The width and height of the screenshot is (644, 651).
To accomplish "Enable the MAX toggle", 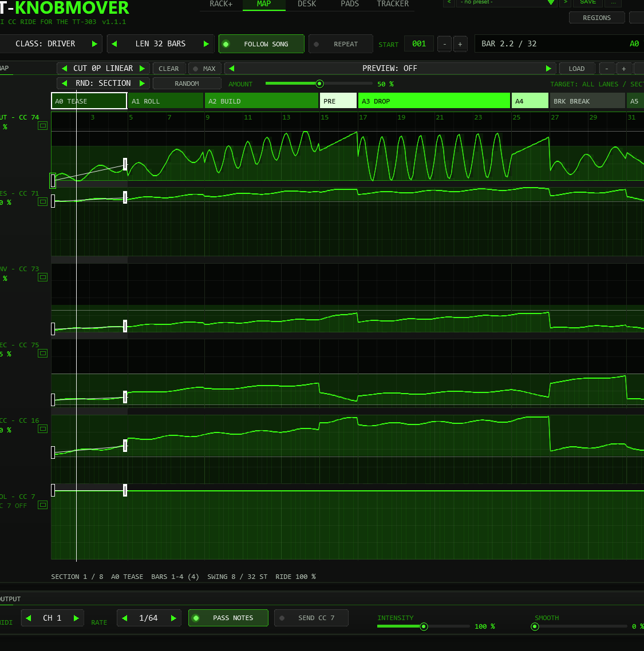I will point(205,69).
